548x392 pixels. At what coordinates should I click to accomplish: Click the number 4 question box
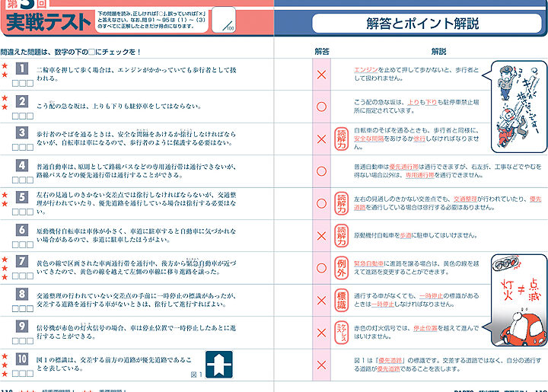tap(22, 164)
